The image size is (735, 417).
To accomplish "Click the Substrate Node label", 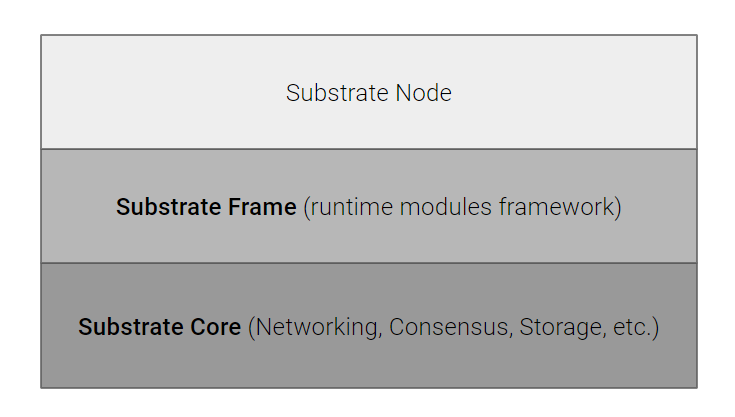I will click(x=369, y=93).
